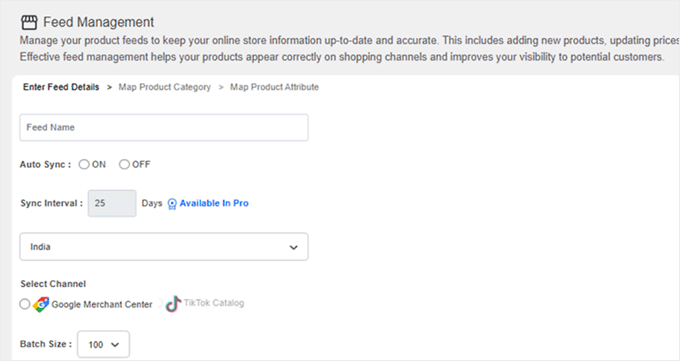Go to the Map Product Category step
The image size is (680, 361).
pyautogui.click(x=165, y=87)
